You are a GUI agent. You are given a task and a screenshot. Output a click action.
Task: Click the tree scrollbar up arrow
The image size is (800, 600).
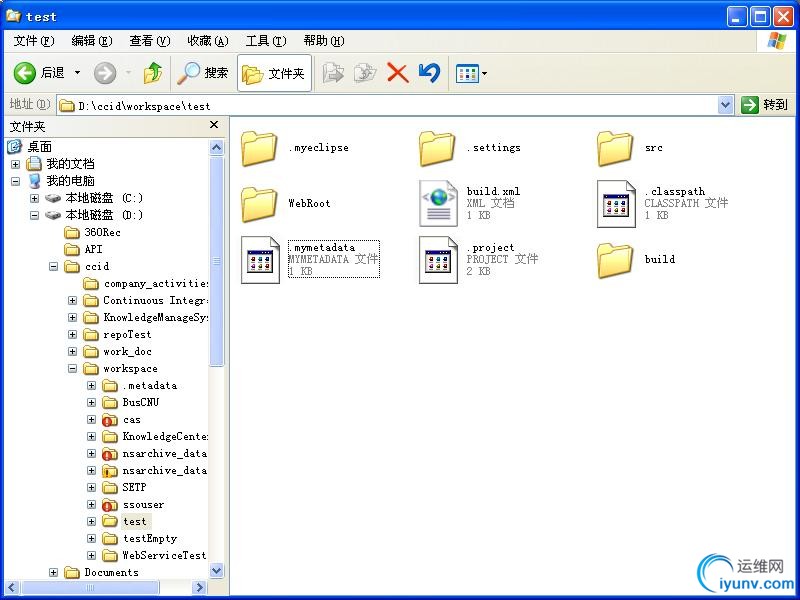click(216, 148)
